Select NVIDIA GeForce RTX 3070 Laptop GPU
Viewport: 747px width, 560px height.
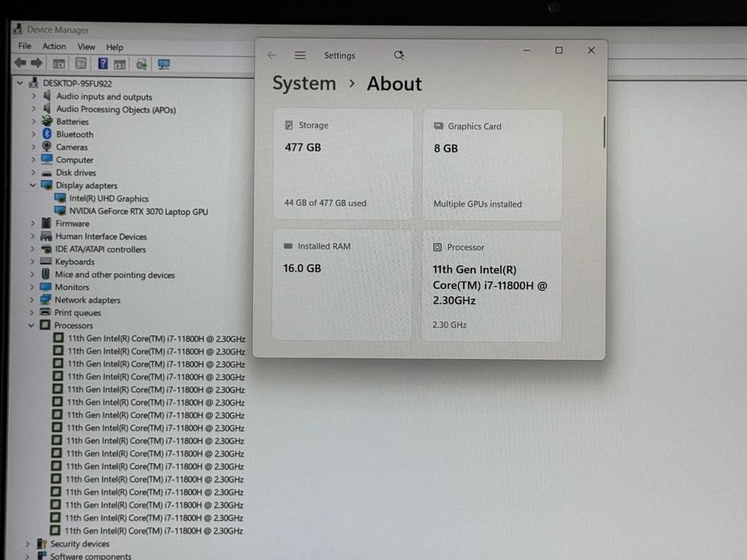point(139,211)
